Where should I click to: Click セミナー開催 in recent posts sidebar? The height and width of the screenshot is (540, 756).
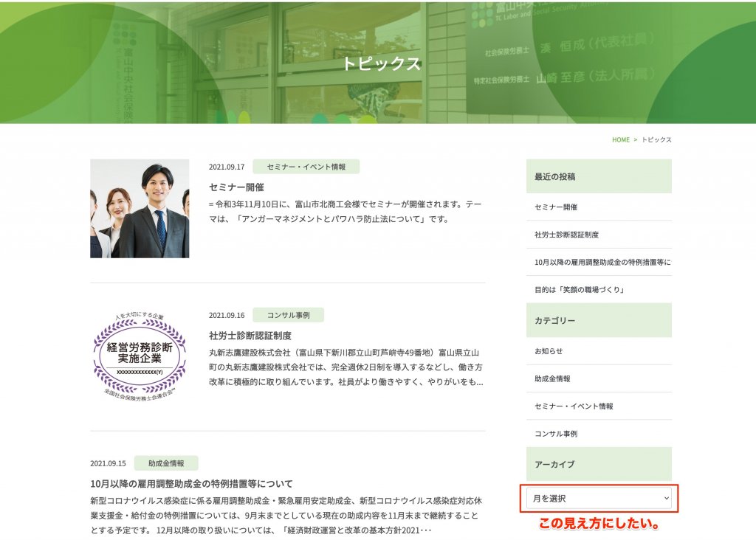(556, 207)
